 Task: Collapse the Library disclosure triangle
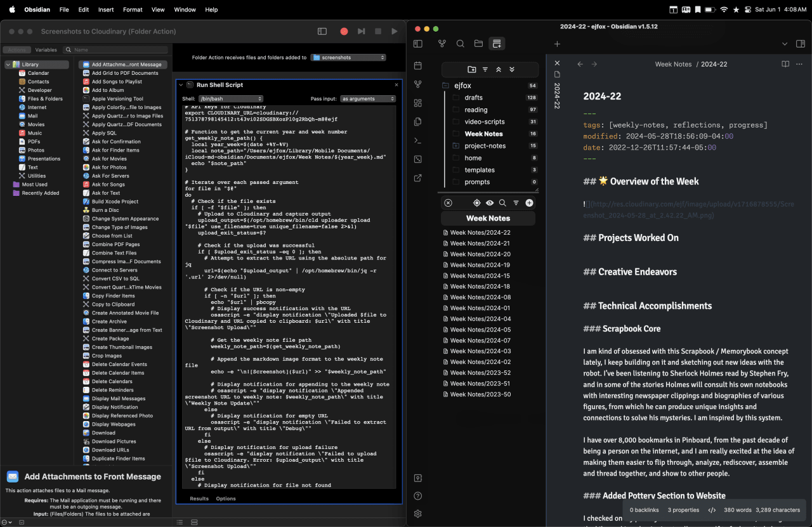(x=8, y=65)
